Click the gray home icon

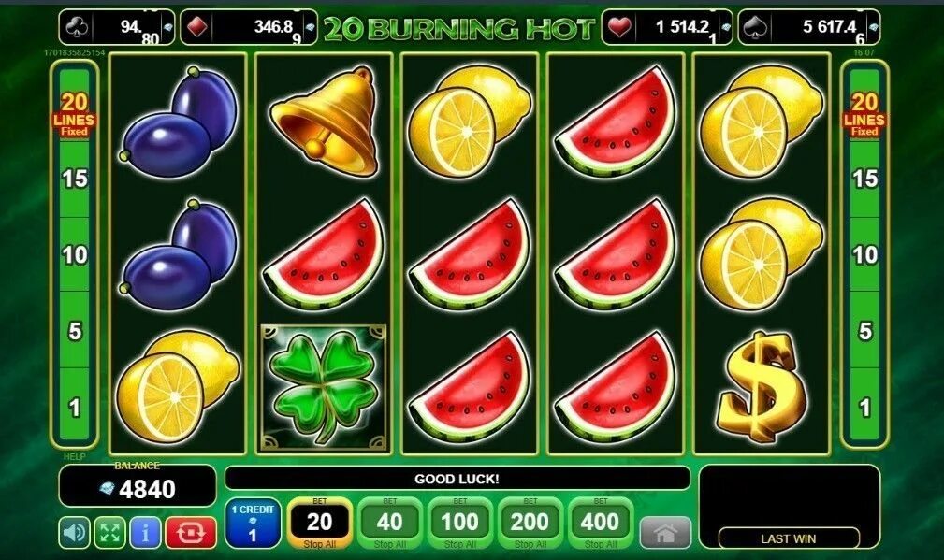665,532
